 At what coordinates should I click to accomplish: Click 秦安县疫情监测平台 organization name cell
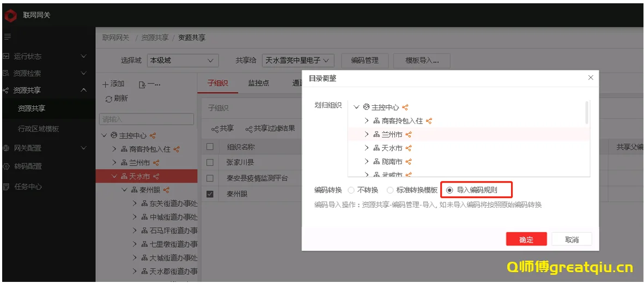pyautogui.click(x=257, y=178)
